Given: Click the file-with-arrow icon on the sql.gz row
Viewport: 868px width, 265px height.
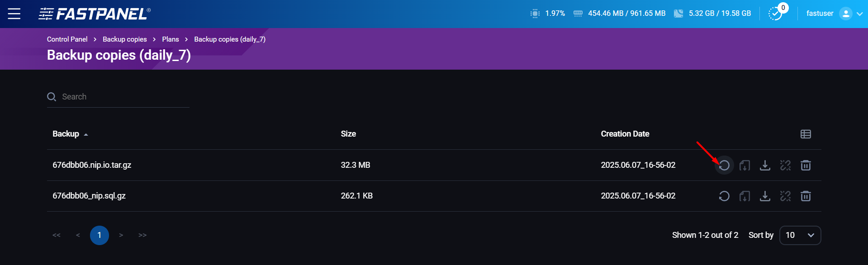Looking at the screenshot, I should click(745, 196).
